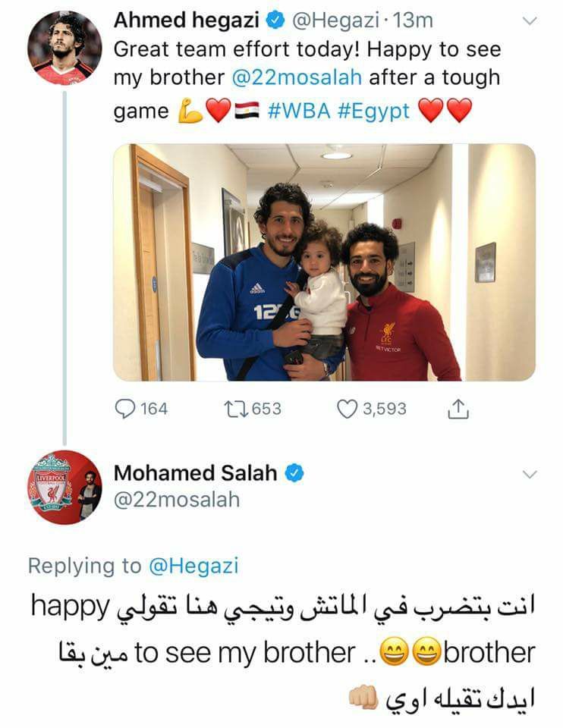
Task: Tap Ahmed hegazi's verified badge
Action: (275, 20)
